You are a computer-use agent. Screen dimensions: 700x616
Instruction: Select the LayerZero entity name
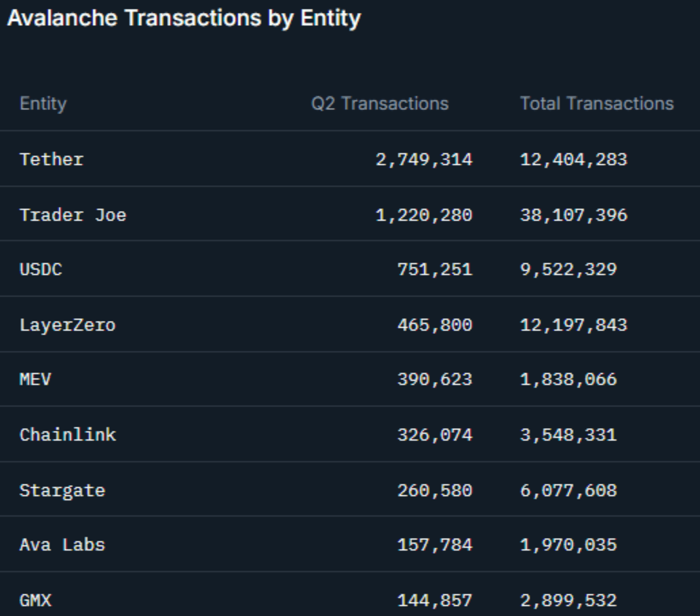67,325
